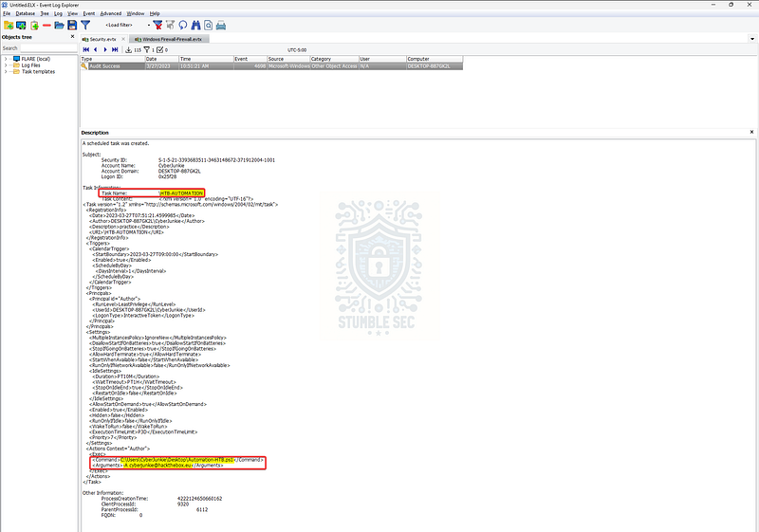This screenshot has width=759, height=532.
Task: Switch to the Security.evtx tab
Action: (x=102, y=39)
